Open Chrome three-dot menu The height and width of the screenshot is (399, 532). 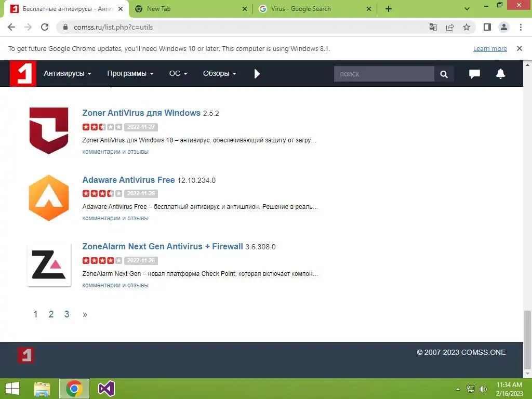(521, 27)
